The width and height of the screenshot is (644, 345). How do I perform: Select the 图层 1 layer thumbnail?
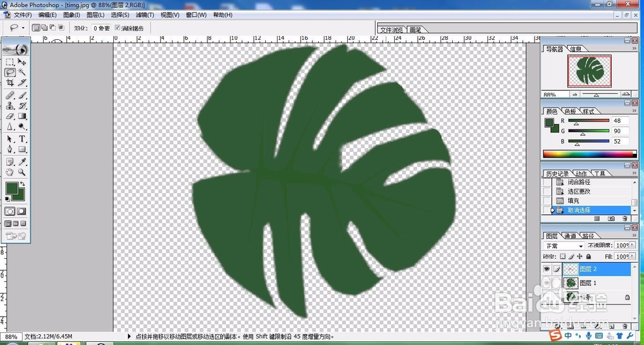point(570,283)
